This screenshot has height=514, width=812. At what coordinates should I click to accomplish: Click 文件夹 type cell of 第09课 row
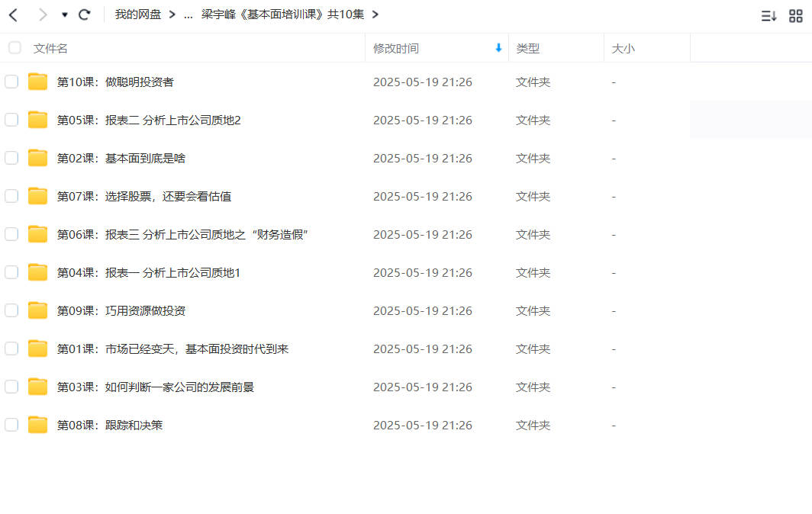point(533,310)
